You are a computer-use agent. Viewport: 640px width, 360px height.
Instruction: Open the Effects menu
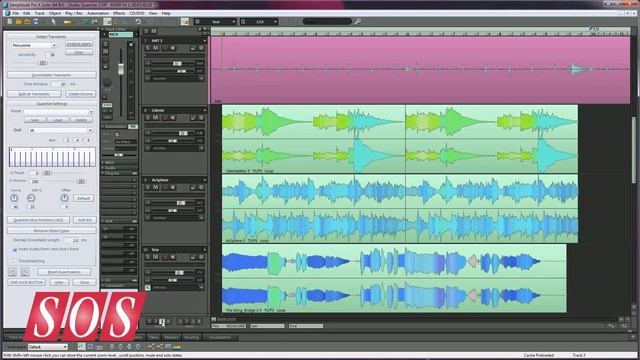(119, 13)
